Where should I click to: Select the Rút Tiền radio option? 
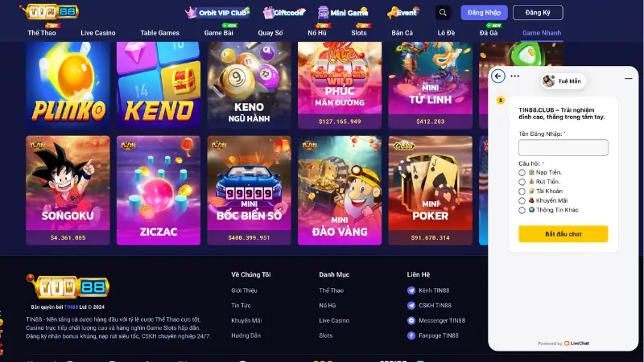coord(522,182)
